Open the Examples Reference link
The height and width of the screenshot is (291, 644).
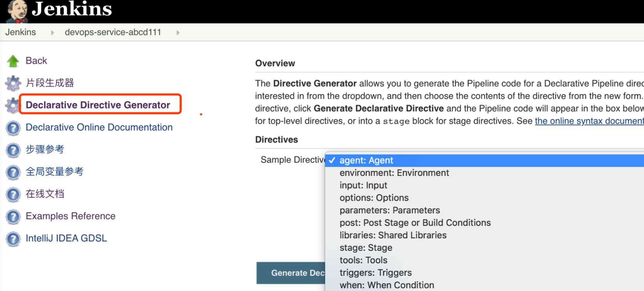pyautogui.click(x=71, y=216)
